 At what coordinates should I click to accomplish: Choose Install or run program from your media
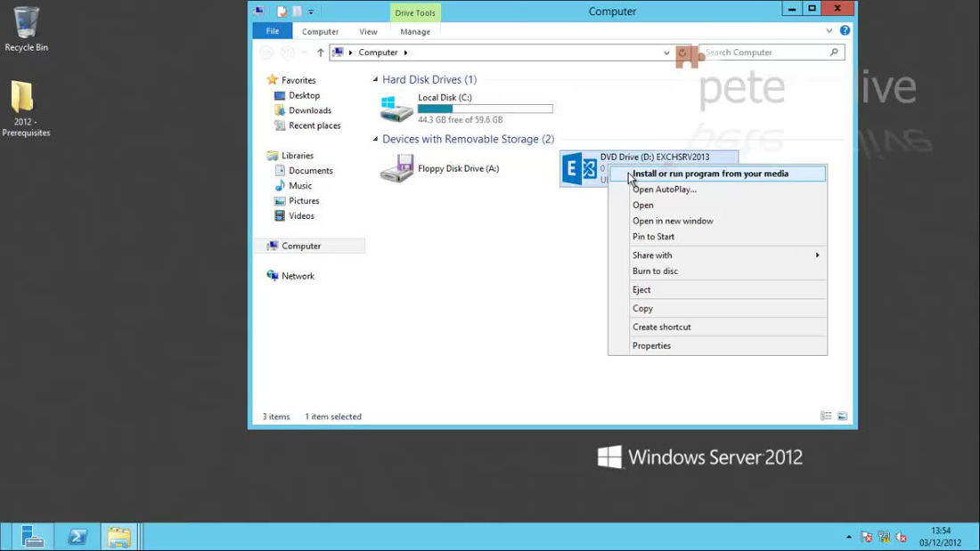tap(717, 174)
